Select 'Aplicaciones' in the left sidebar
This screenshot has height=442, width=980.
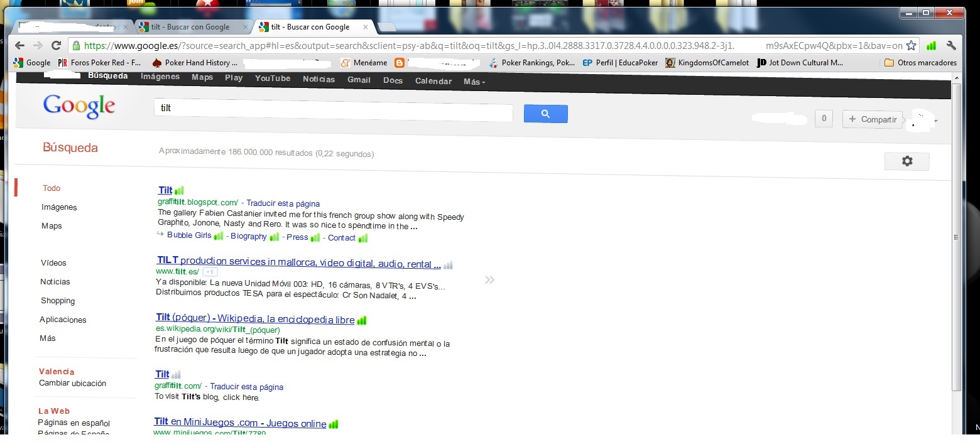(63, 320)
